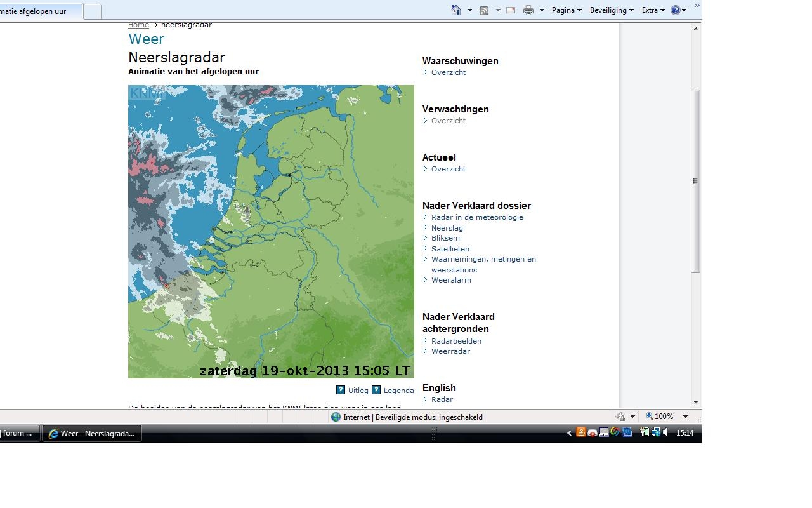The width and height of the screenshot is (812, 508).
Task: Follow the Bliksem link
Action: pyautogui.click(x=445, y=238)
